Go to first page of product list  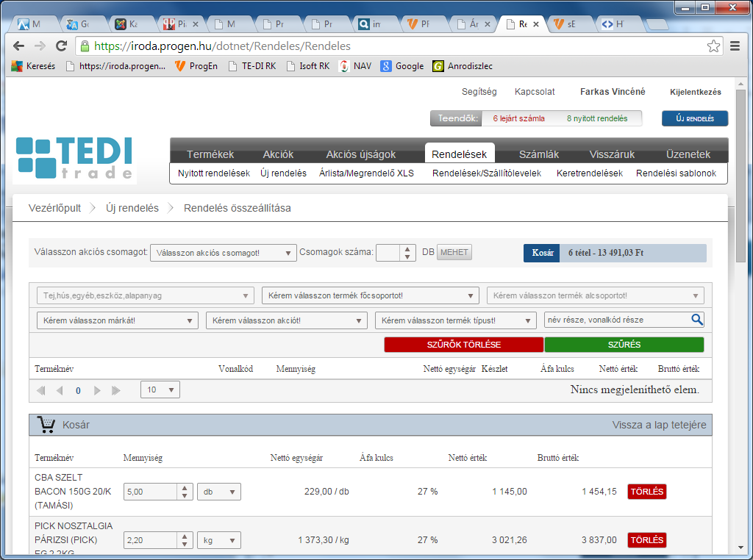41,391
